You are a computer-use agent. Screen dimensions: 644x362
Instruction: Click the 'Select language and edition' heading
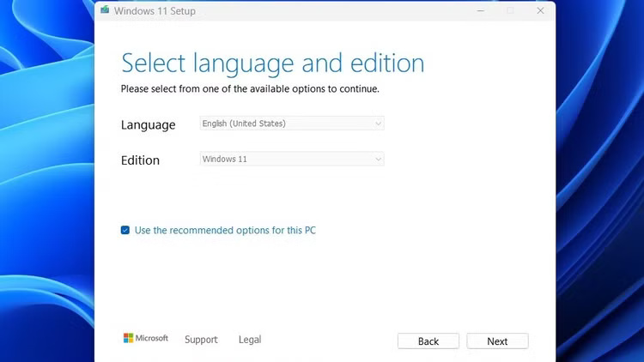[x=273, y=63]
